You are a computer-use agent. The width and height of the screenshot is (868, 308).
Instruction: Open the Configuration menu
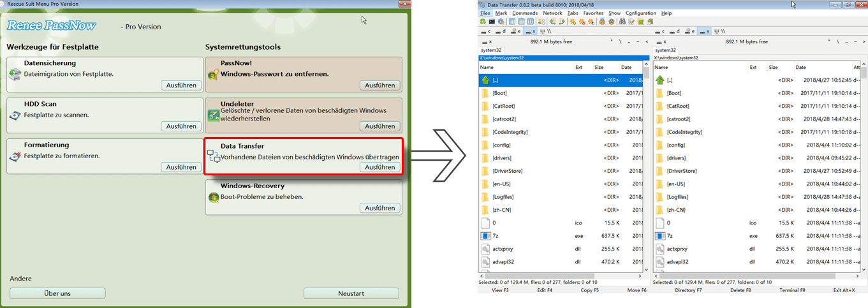pos(640,13)
